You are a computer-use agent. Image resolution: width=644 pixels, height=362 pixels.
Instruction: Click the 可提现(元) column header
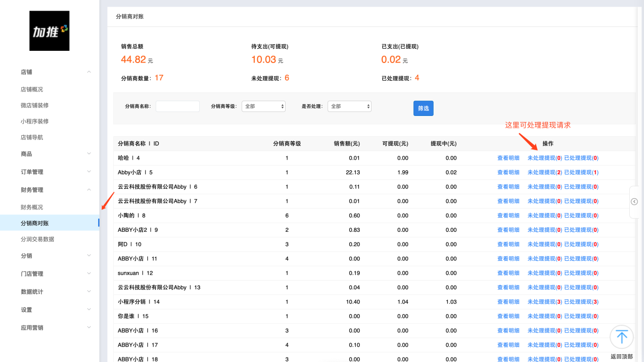click(395, 144)
